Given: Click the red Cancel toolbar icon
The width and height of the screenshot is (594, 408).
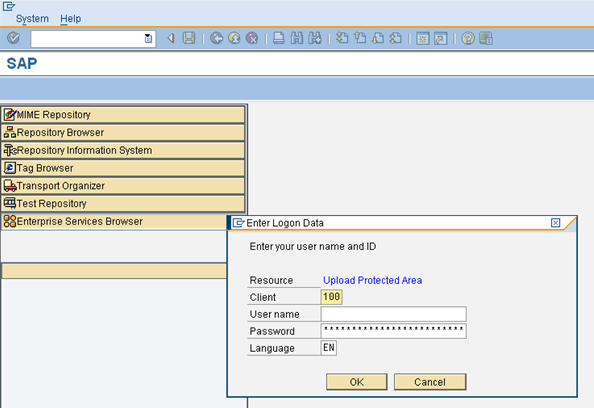Looking at the screenshot, I should pos(252,38).
